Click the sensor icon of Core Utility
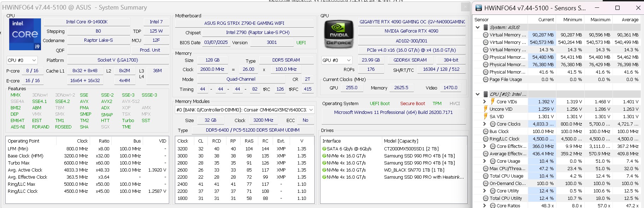This screenshot has height=208, width=644. [493, 191]
